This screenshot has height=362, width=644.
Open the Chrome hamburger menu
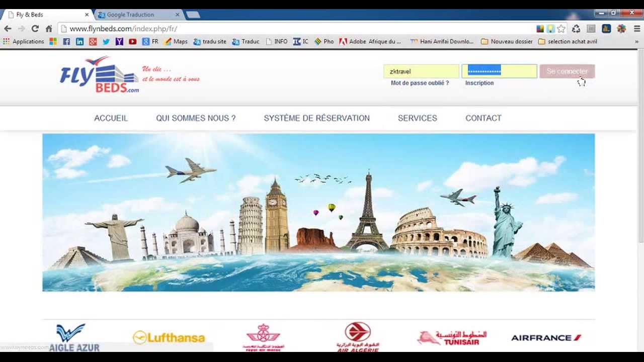point(636,29)
